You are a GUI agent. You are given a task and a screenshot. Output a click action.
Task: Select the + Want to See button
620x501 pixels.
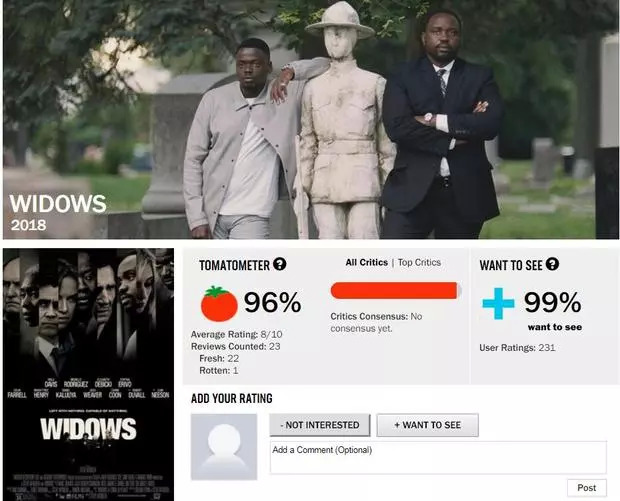[427, 425]
